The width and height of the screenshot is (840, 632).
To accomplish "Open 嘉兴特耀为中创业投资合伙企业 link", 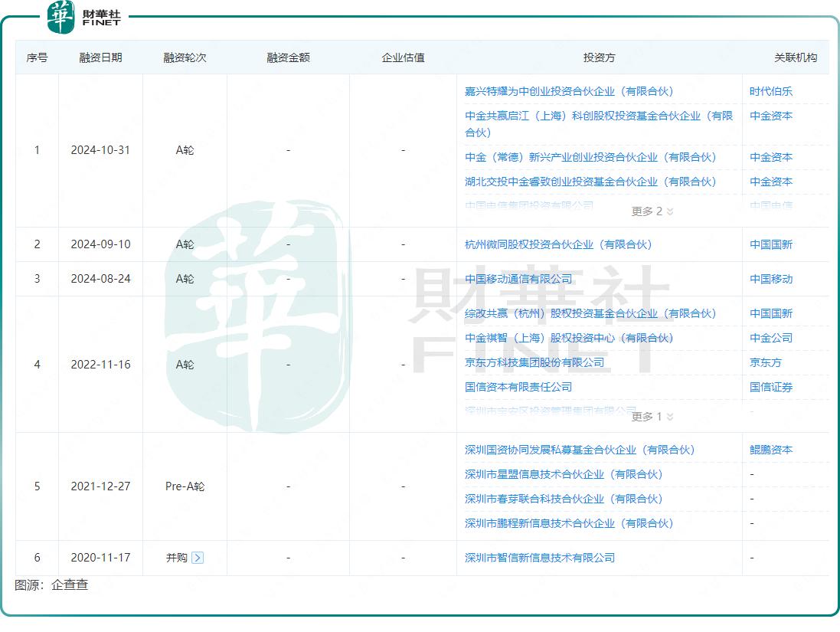I will [x=569, y=91].
